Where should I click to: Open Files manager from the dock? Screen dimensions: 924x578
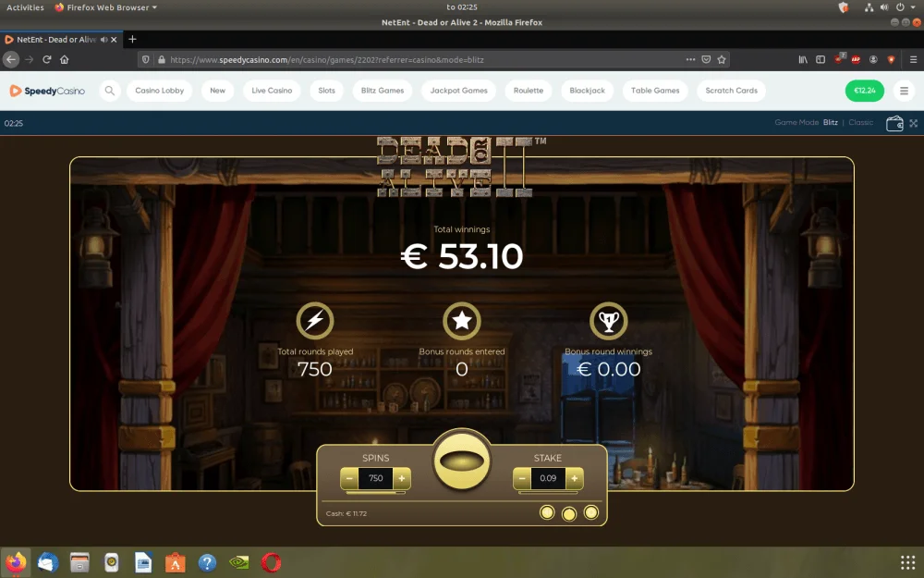pyautogui.click(x=79, y=562)
